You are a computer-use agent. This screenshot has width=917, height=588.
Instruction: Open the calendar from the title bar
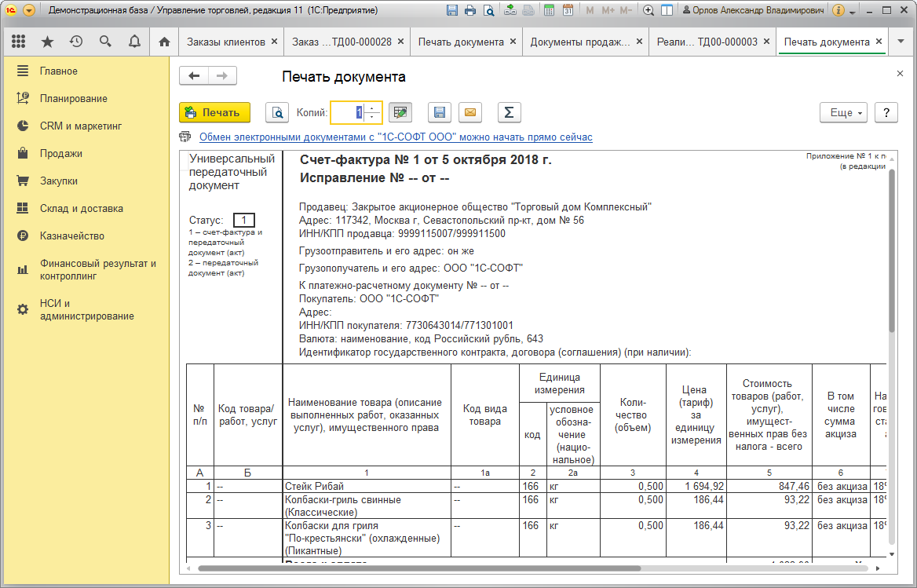point(568,10)
